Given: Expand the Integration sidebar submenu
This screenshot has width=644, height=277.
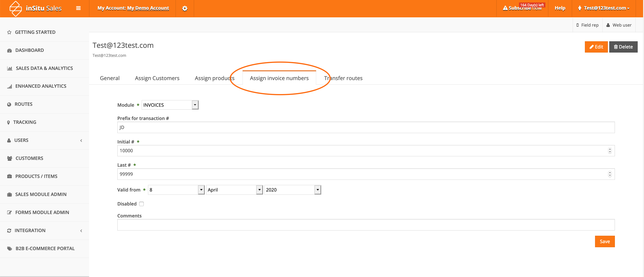Looking at the screenshot, I should click(x=81, y=231).
